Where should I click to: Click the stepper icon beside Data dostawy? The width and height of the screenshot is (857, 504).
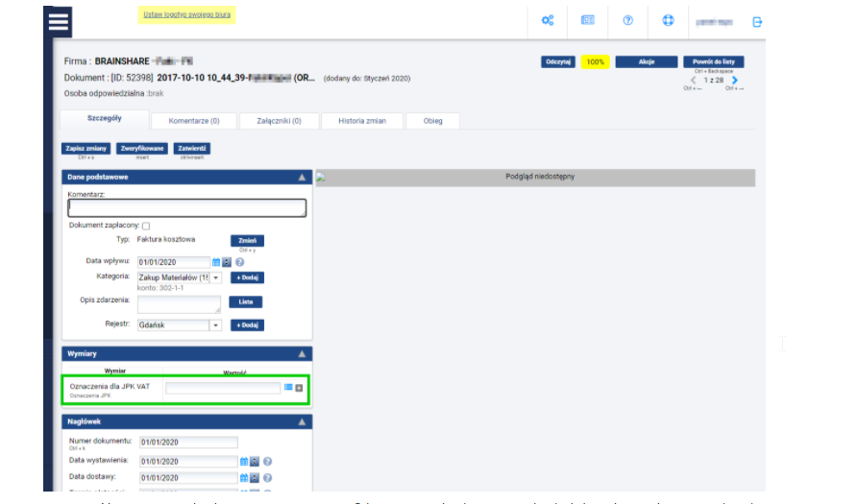[x=255, y=478]
